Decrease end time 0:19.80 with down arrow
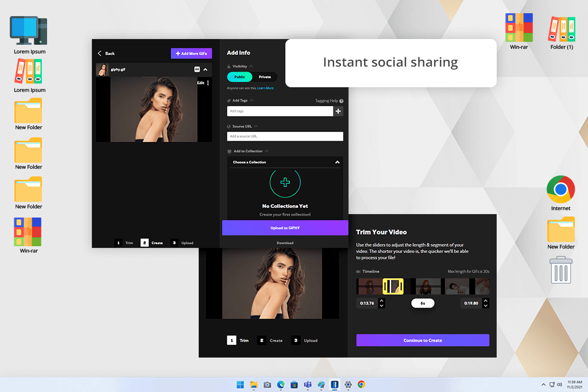Image resolution: width=588 pixels, height=392 pixels. pyautogui.click(x=486, y=306)
